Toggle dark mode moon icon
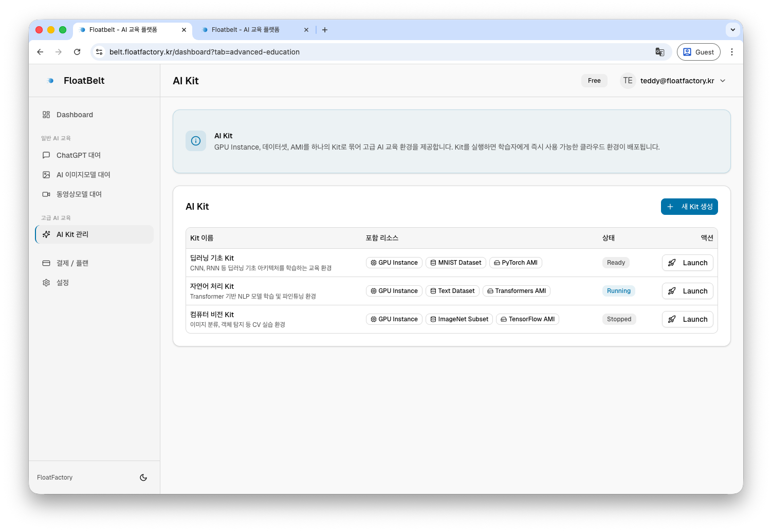This screenshot has width=772, height=532. [x=143, y=478]
